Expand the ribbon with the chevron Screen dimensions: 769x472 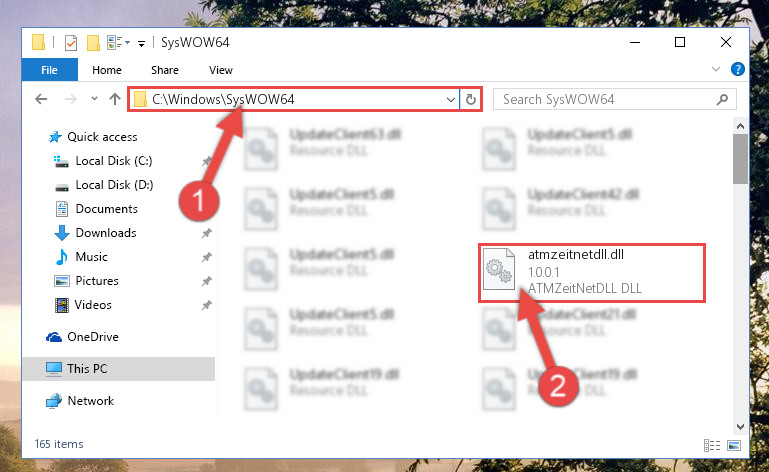click(716, 69)
